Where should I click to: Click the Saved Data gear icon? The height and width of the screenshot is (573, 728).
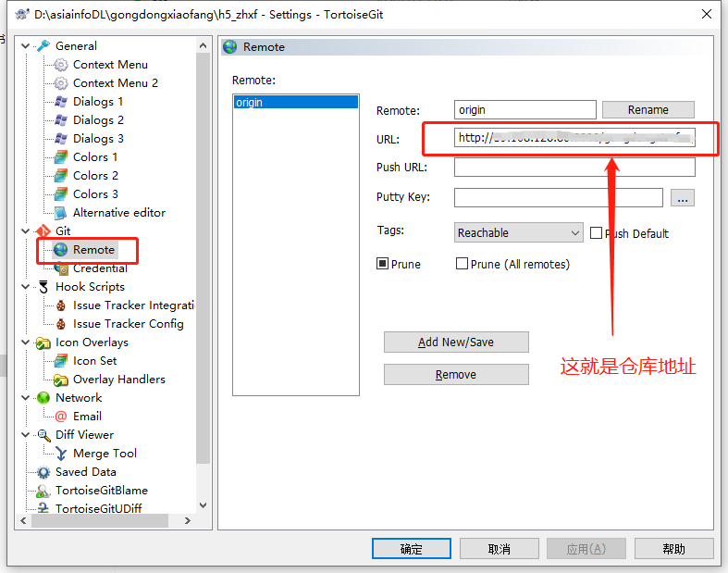pyautogui.click(x=43, y=472)
